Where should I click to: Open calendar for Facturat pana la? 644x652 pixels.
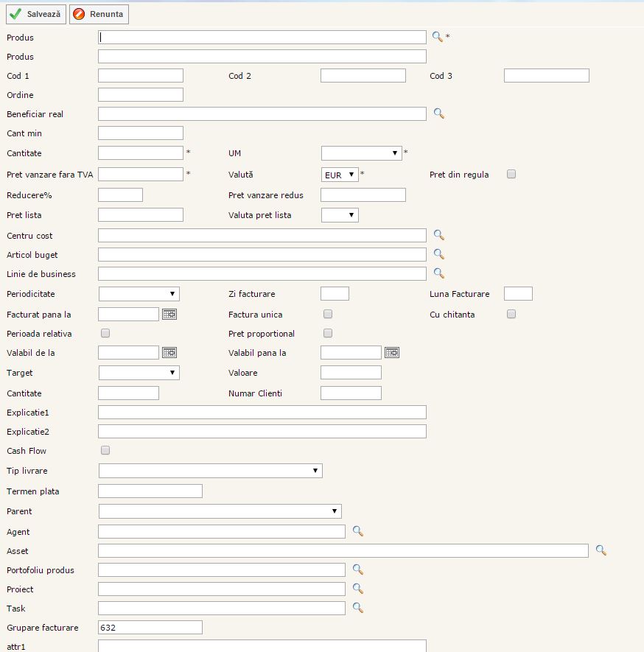pyautogui.click(x=169, y=314)
